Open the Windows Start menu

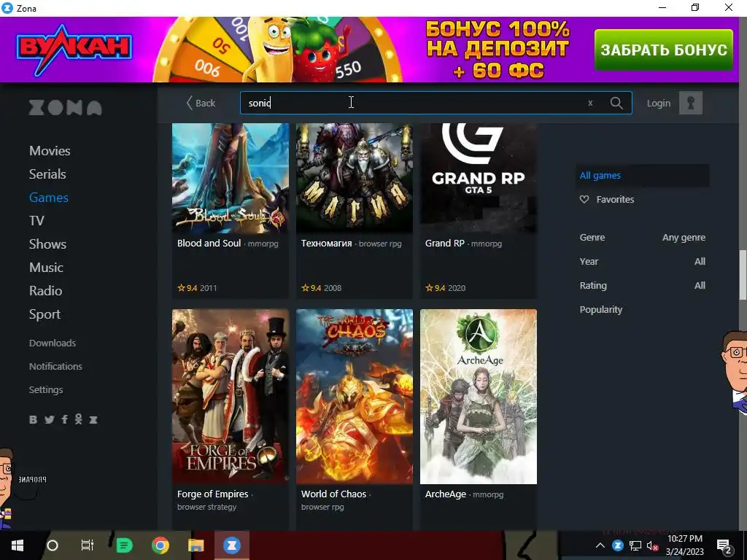click(x=18, y=545)
